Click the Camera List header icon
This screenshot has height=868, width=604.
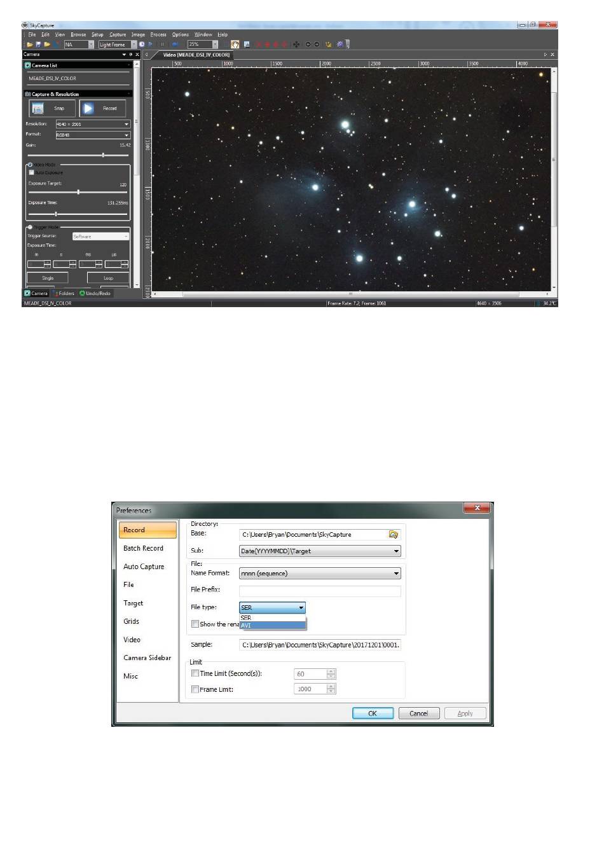click(x=28, y=65)
